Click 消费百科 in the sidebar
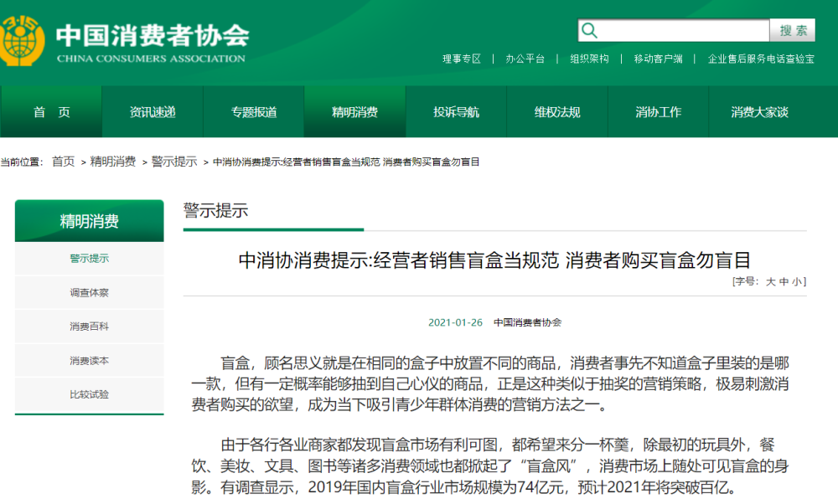838x504 pixels. tap(89, 327)
